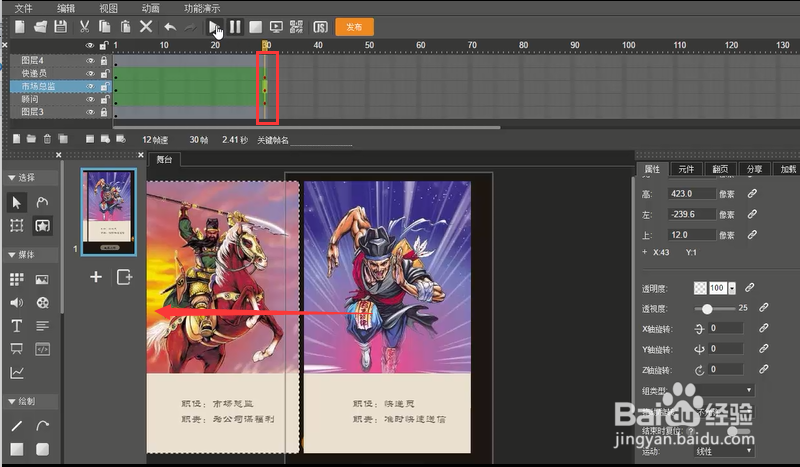
Task: Open the 透明度 value dropdown
Action: tap(732, 288)
